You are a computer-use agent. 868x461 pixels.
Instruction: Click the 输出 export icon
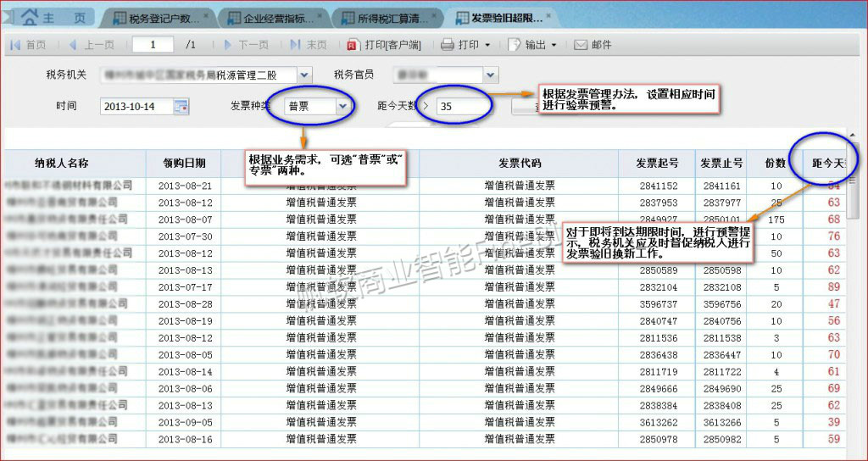tap(515, 45)
